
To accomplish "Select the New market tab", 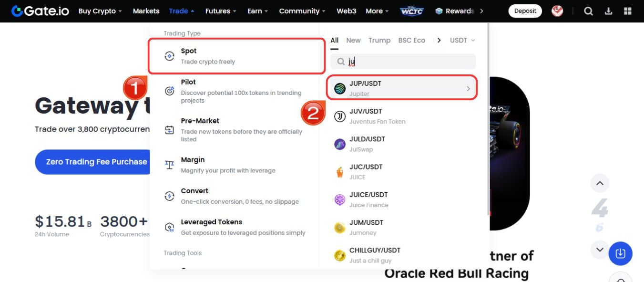I will [x=353, y=40].
